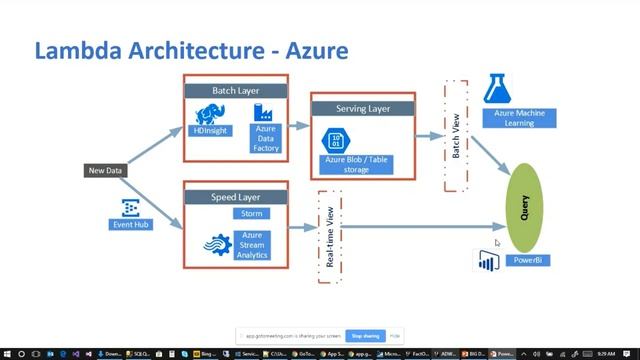Click the Serving Layer header

click(x=363, y=109)
